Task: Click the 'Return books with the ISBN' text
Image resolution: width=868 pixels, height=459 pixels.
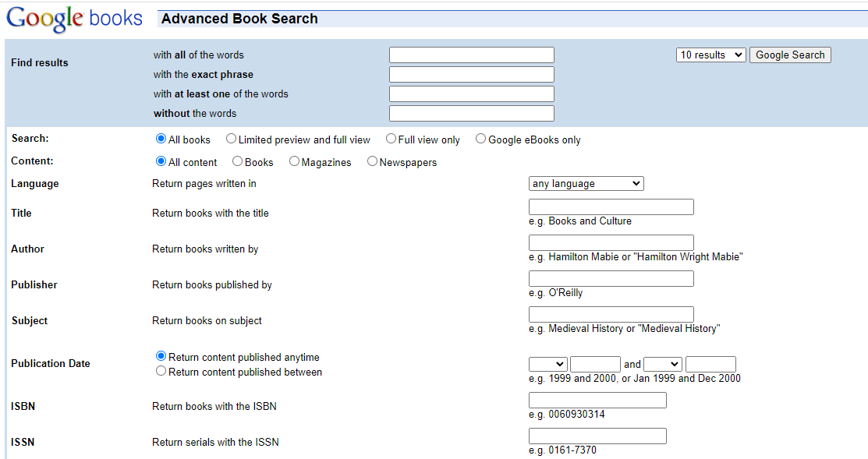Action: (x=214, y=407)
